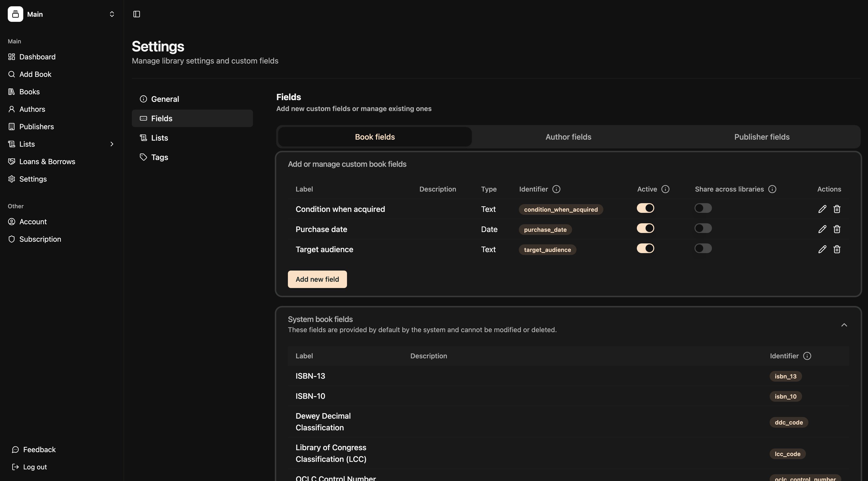Delete the Target audience field
The image size is (868, 481).
(837, 249)
